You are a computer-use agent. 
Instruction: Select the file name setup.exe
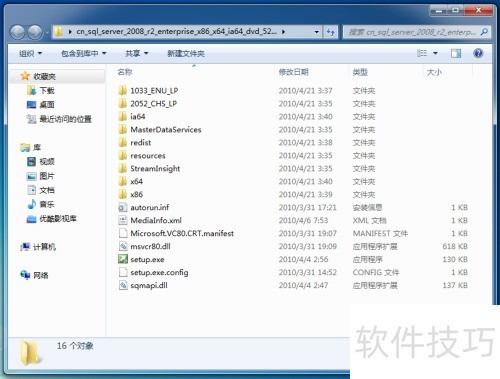tap(147, 259)
